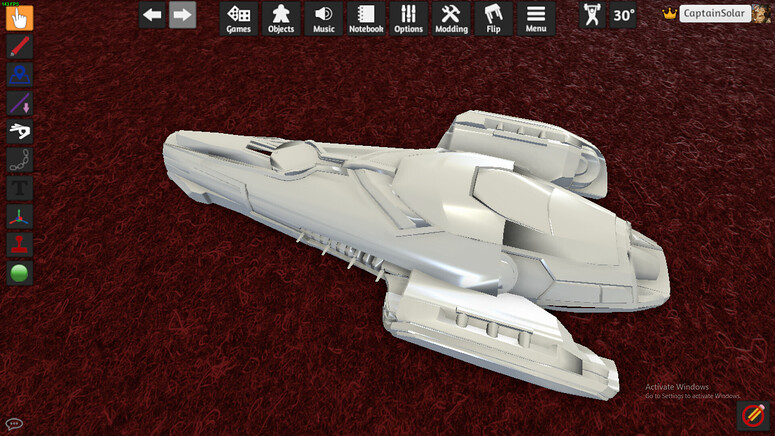This screenshot has width=775, height=436.
Task: Flip the table
Action: point(493,19)
